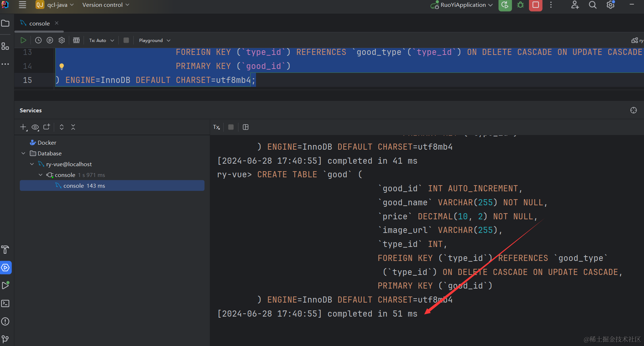Collapse the Database tree node

tap(23, 153)
